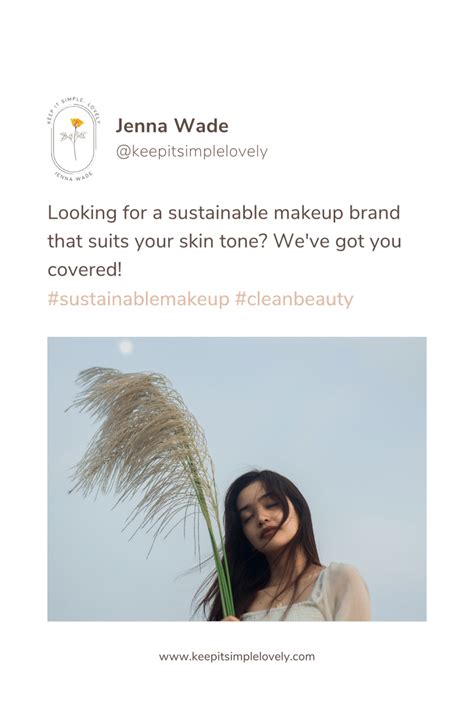Open the Jenna Wade profile name
474x711 pixels.
tap(172, 126)
